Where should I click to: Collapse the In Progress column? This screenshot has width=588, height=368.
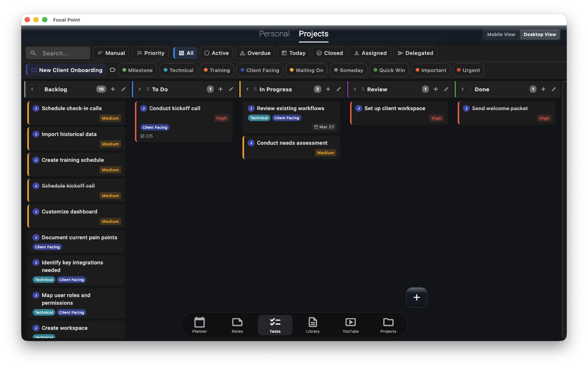[247, 89]
